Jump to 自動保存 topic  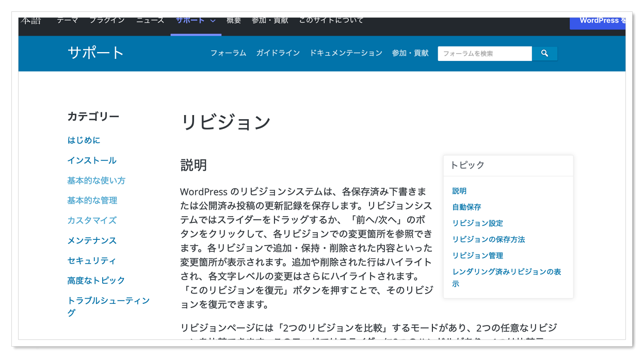(x=466, y=207)
